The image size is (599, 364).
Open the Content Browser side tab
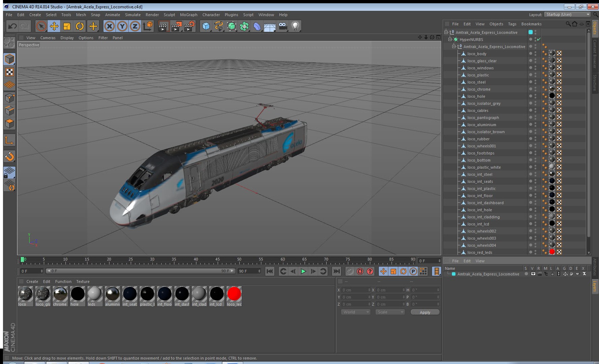595,54
